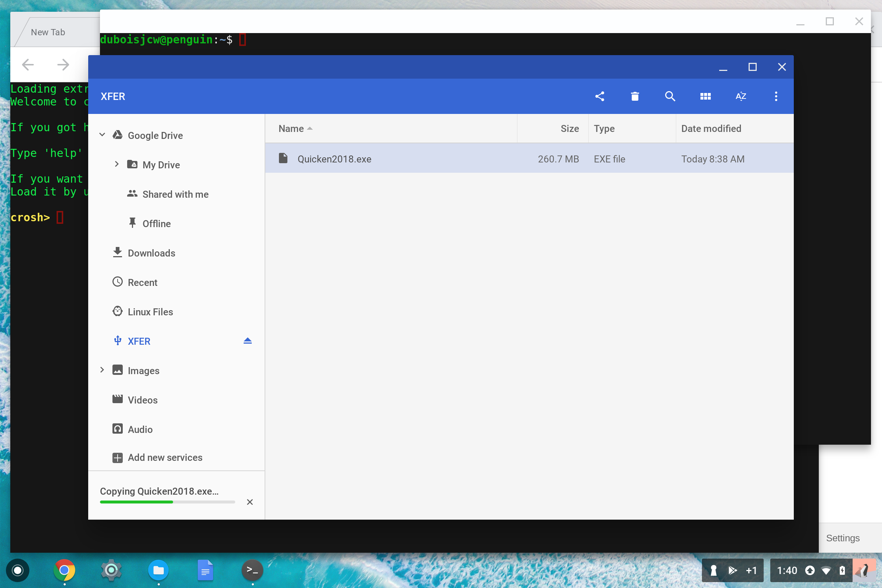Show Offline files

point(157,223)
